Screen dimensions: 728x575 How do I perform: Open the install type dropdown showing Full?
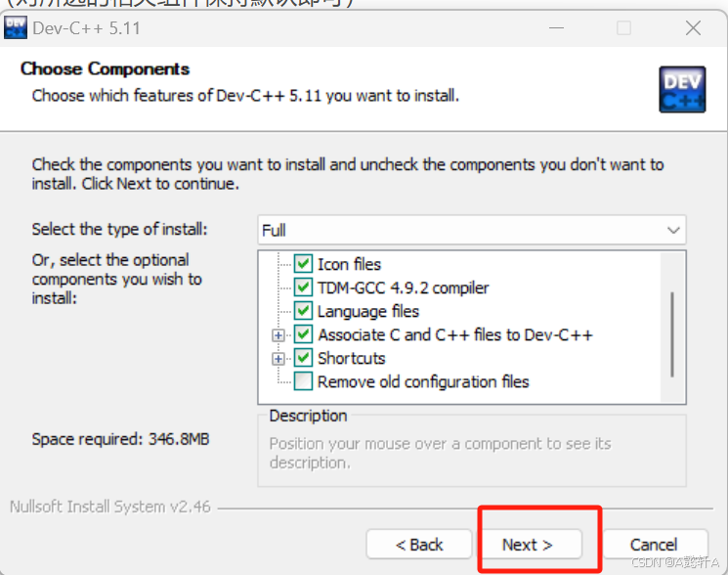472,230
